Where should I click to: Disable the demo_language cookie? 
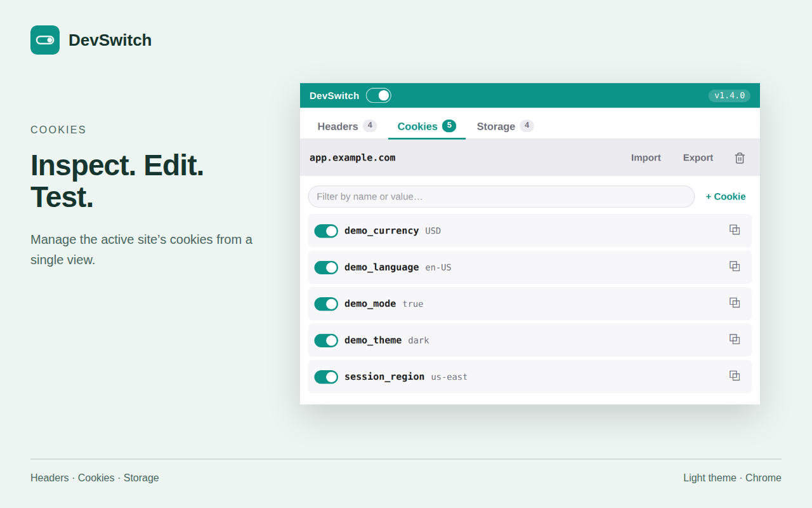(x=326, y=267)
